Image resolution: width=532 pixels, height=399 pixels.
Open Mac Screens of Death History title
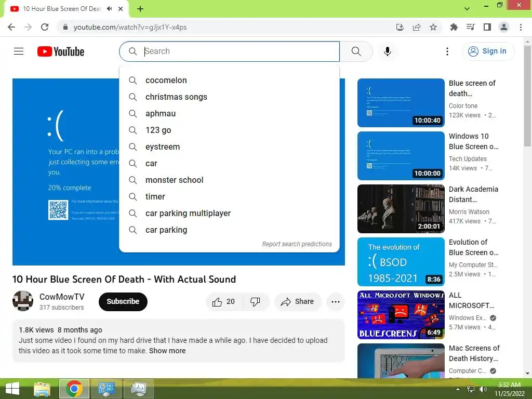474,353
